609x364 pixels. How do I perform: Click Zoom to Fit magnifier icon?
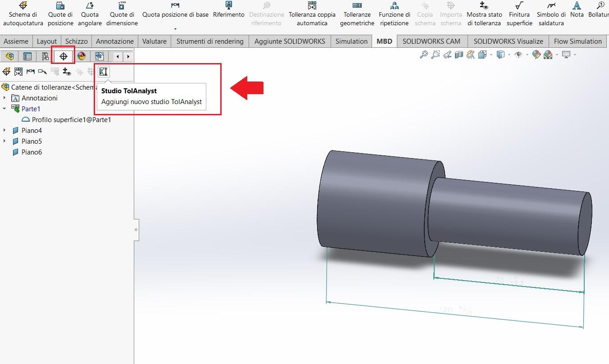424,55
